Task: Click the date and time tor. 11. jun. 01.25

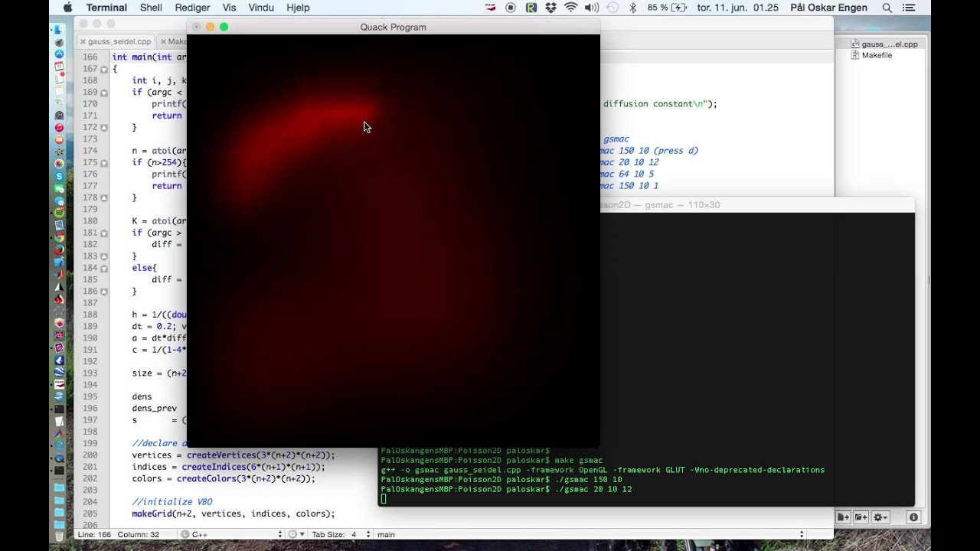Action: pos(738,8)
